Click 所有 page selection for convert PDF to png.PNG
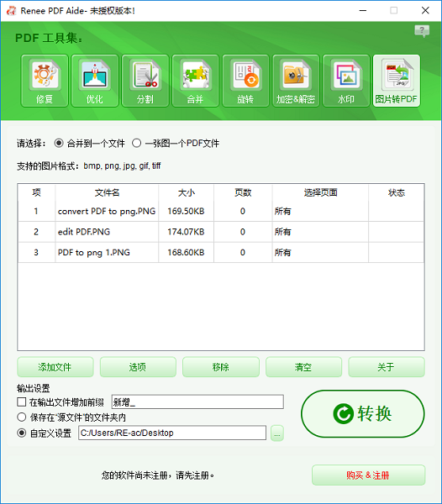The width and height of the screenshot is (442, 504). click(x=320, y=211)
